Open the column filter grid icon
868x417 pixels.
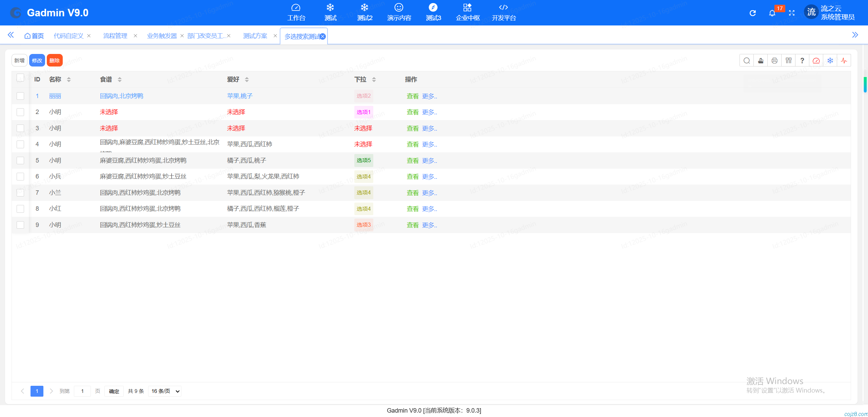[x=788, y=61]
